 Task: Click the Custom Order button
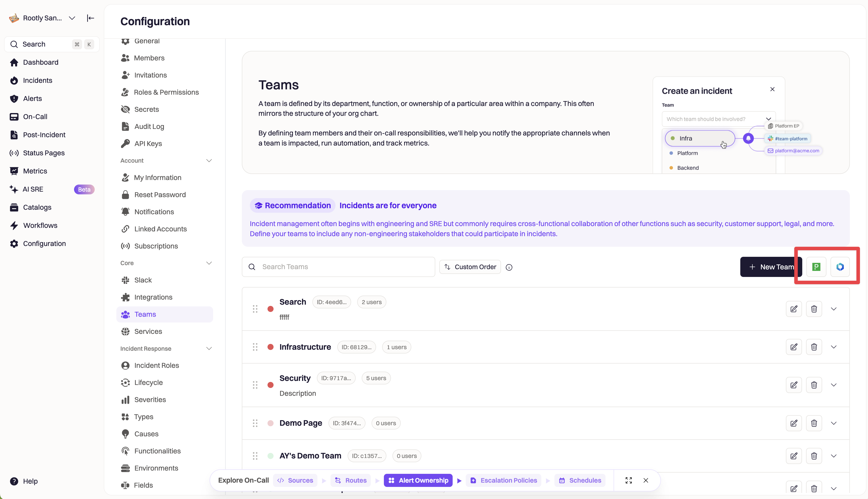coord(470,267)
